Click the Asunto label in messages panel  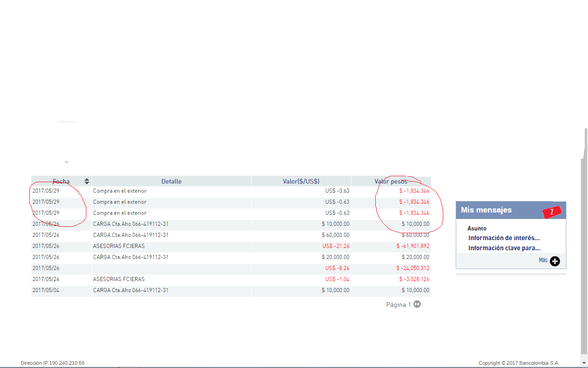477,228
